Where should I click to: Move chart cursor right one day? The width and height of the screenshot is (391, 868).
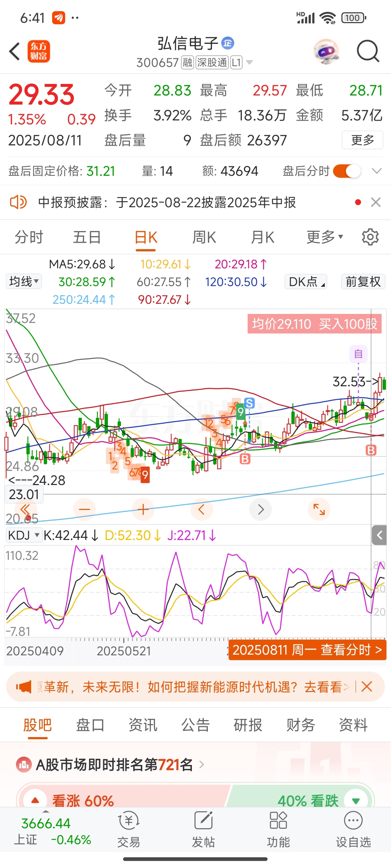261,510
